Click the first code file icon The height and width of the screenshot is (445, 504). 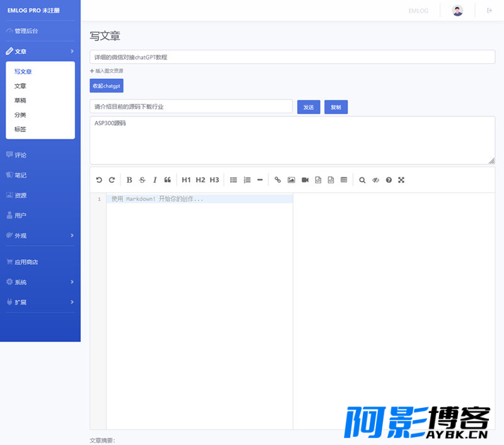point(318,180)
